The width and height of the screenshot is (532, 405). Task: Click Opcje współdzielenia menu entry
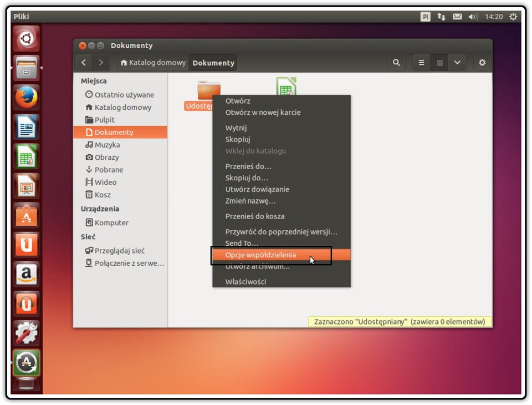tap(282, 255)
